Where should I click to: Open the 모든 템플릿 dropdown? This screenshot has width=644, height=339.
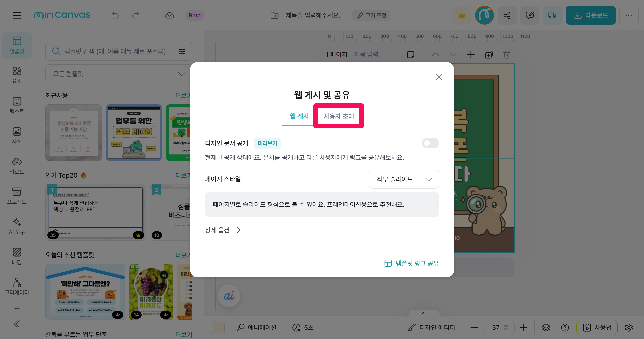point(119,74)
